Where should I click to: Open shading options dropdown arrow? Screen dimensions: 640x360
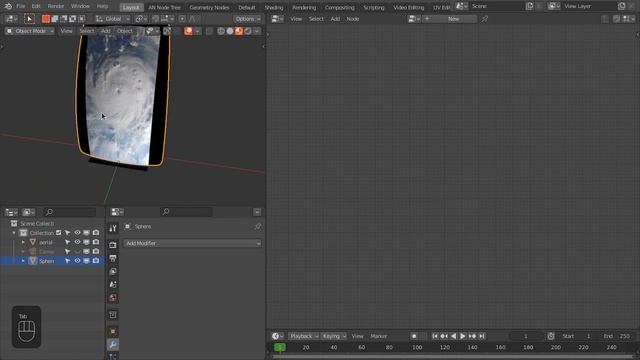[x=257, y=31]
